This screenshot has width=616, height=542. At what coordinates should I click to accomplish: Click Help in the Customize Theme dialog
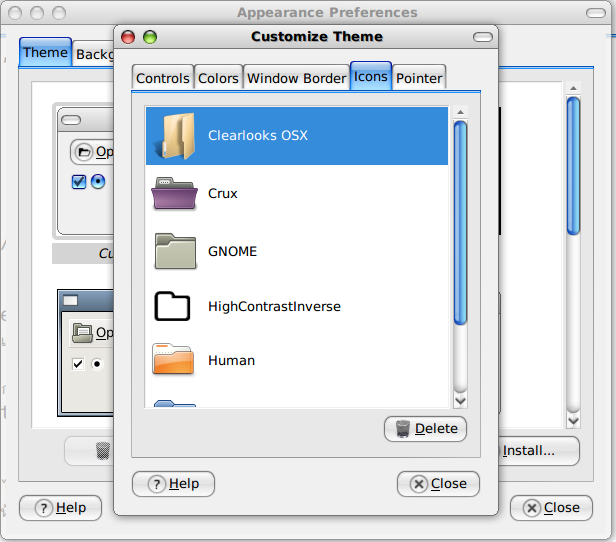[173, 484]
